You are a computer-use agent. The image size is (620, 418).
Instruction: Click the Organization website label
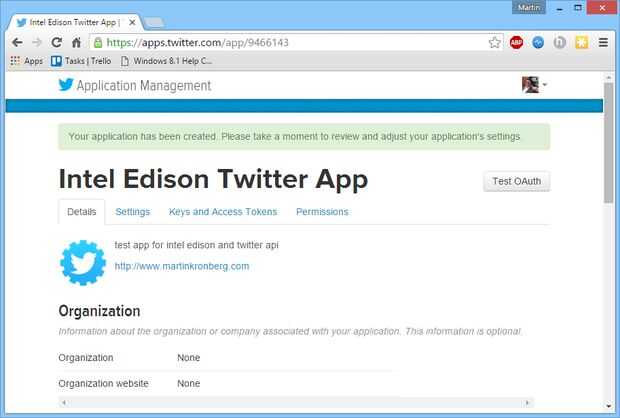(x=104, y=384)
